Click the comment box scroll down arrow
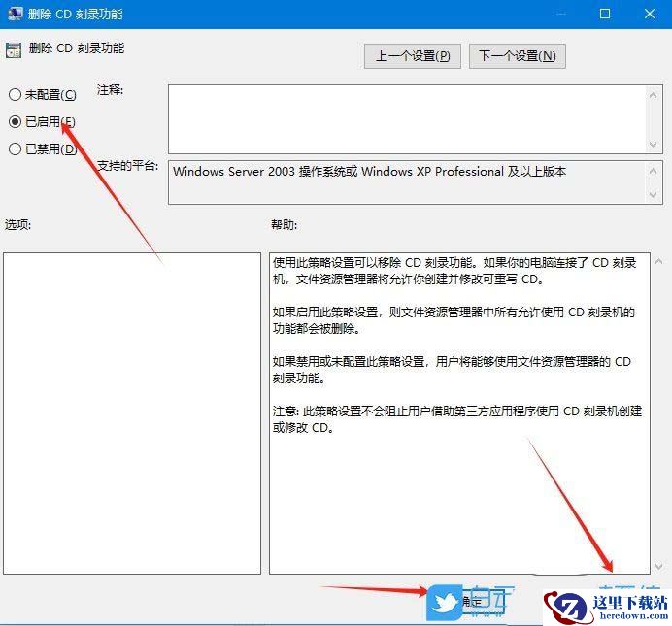The image size is (672, 626). click(x=654, y=145)
